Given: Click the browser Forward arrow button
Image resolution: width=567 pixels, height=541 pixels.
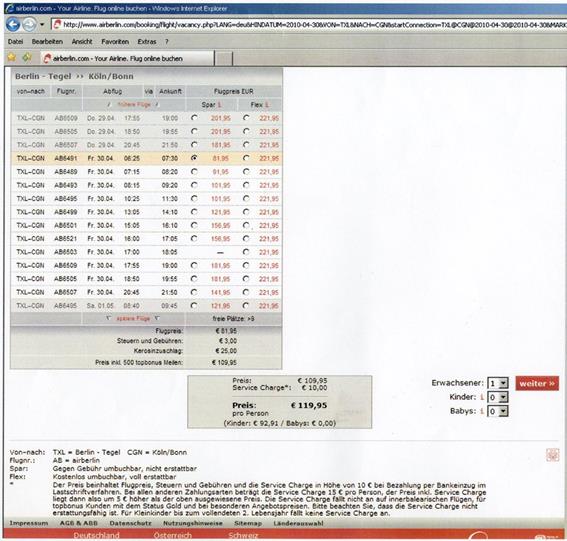Looking at the screenshot, I should [29, 25].
